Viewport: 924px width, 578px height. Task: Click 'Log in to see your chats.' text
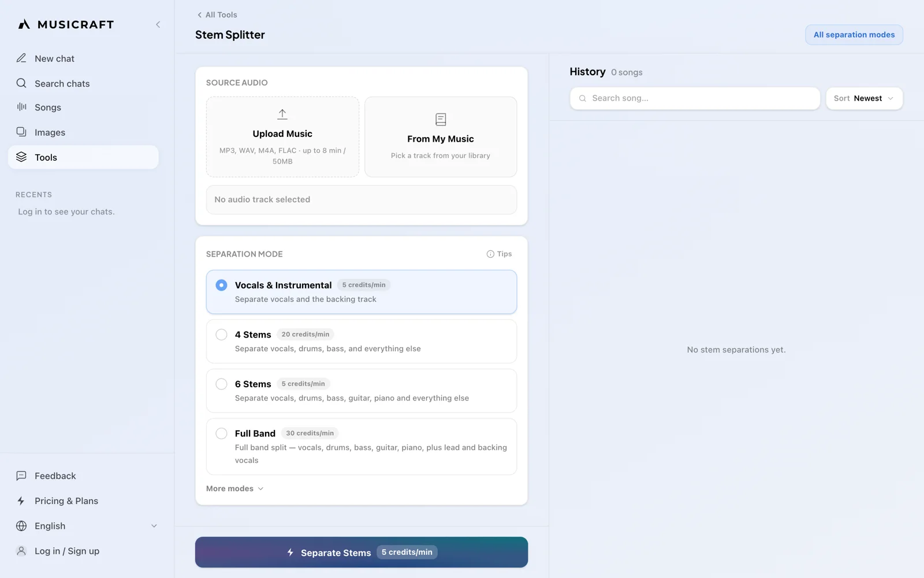(66, 212)
